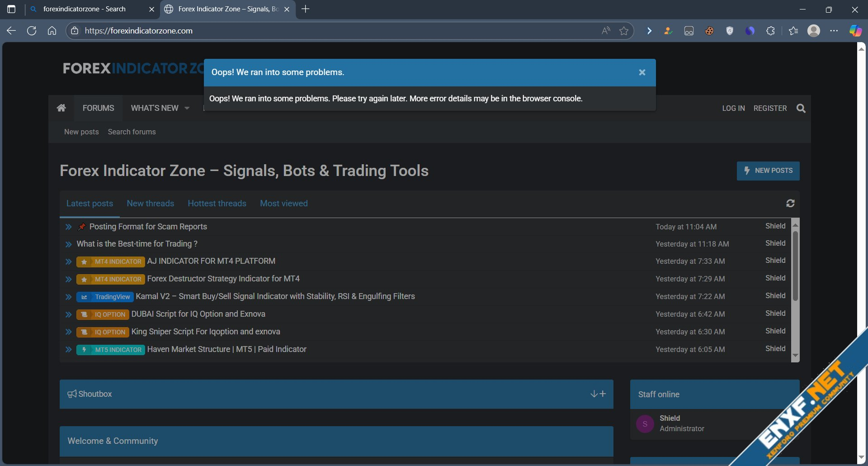
Task: Open Forex Destructor Strategy Indicator thread
Action: (x=223, y=279)
